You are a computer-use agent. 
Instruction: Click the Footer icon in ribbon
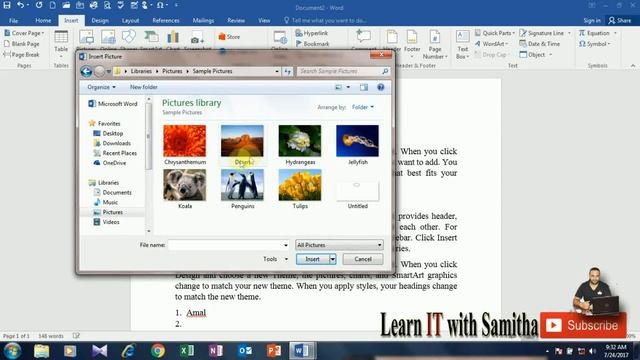click(x=412, y=38)
